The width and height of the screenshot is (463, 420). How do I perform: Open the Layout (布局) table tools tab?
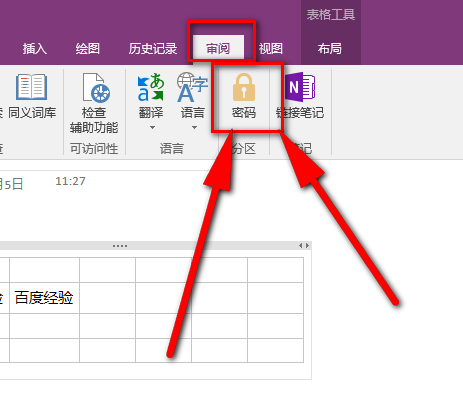click(x=330, y=49)
